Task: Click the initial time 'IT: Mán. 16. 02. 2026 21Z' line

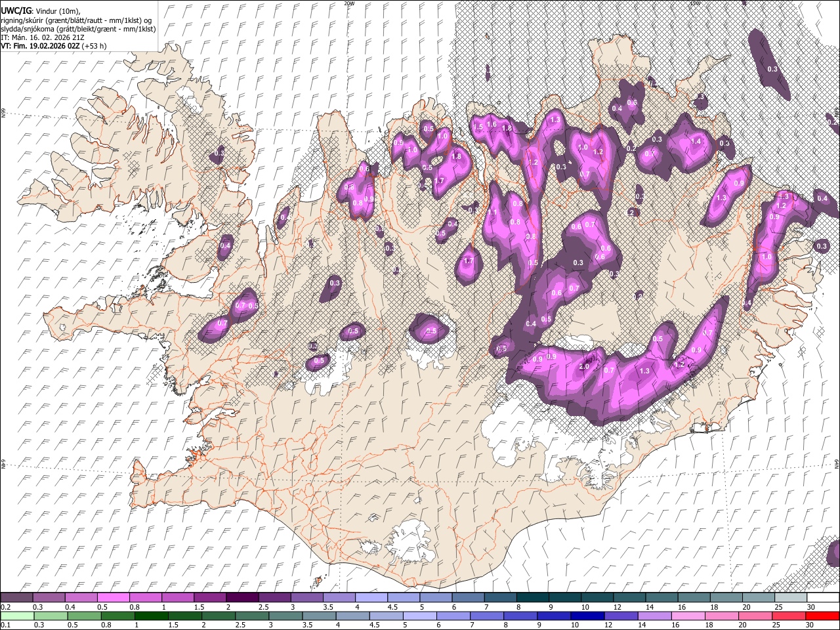Action: click(42, 37)
